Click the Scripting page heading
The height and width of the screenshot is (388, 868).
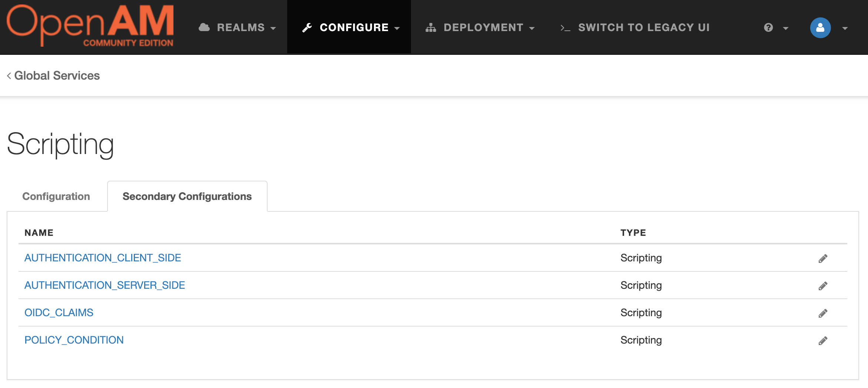(x=60, y=145)
